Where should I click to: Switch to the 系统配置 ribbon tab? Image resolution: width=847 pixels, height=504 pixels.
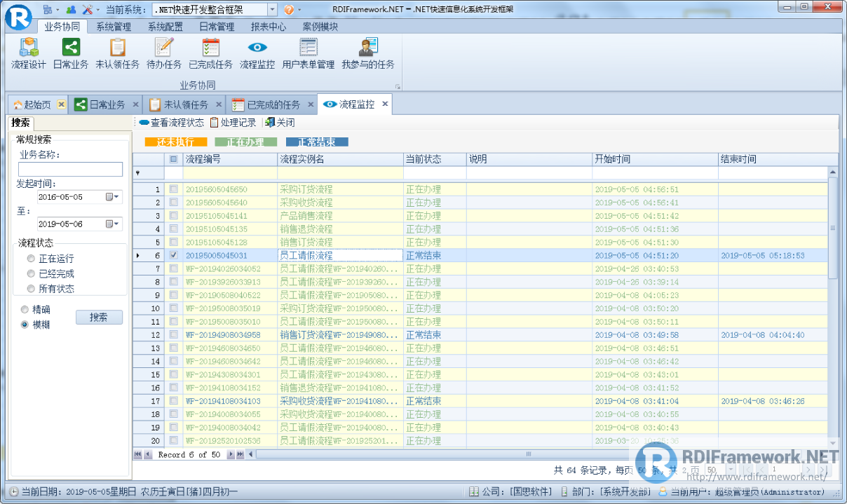click(165, 27)
